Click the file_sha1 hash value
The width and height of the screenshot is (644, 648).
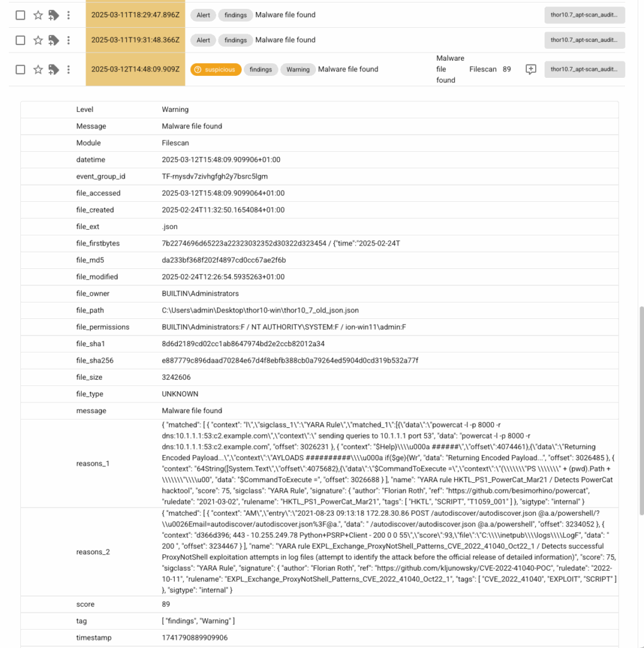point(243,344)
